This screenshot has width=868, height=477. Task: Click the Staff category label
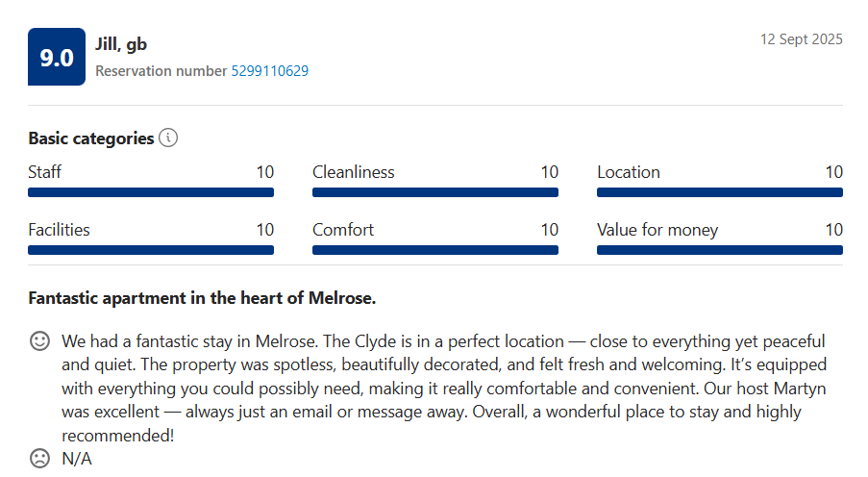coord(45,172)
